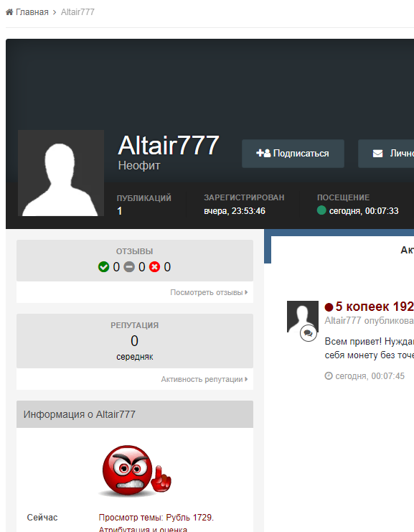414x532 pixels.
Task: Click the Altair777 author name in post
Action: (x=343, y=321)
